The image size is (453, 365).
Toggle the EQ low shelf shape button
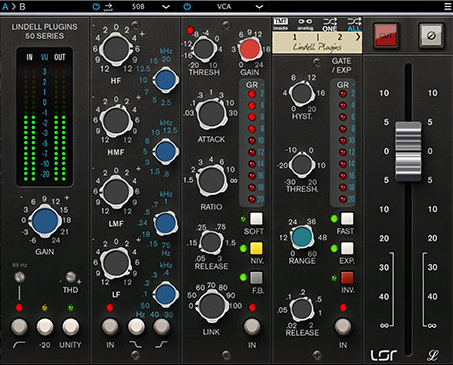(x=136, y=326)
